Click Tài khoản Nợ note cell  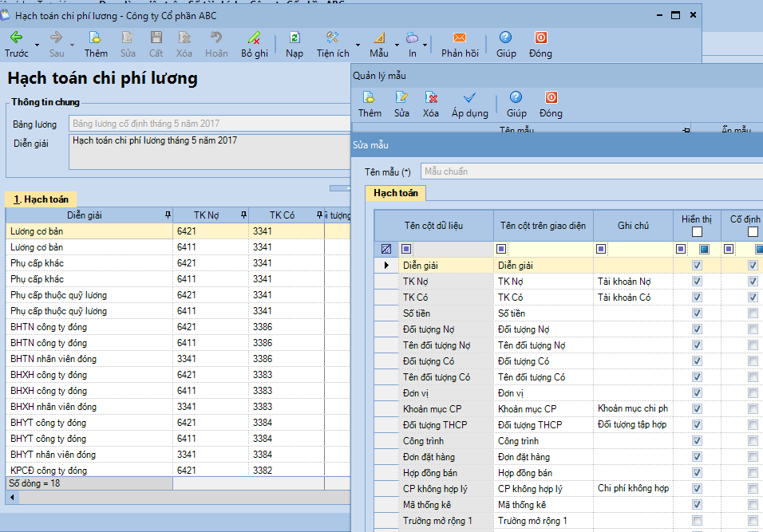point(633,282)
